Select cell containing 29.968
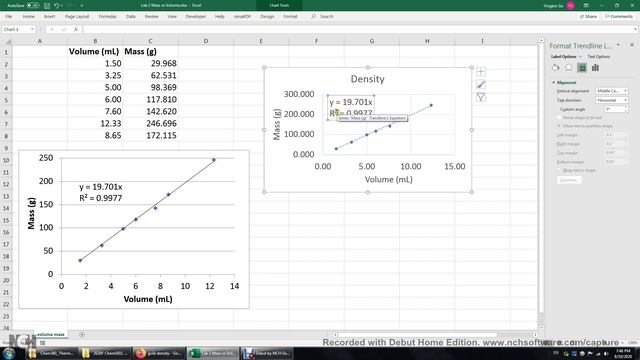Viewport: 640px width, 360px height. pos(150,63)
